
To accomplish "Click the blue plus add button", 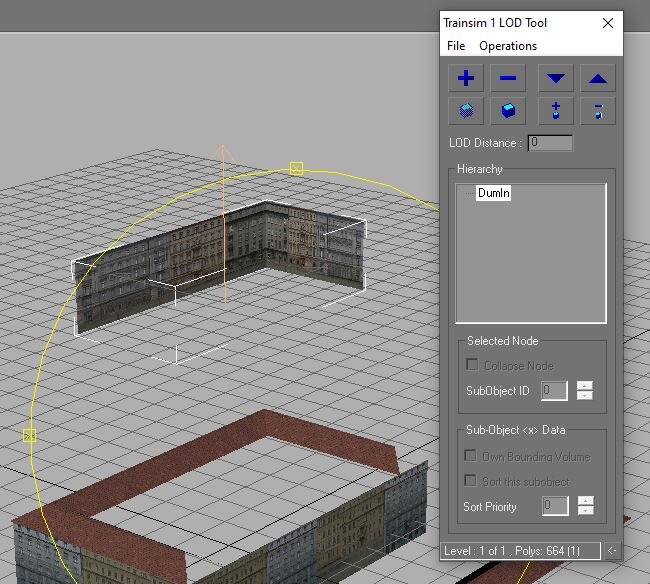I will (x=466, y=78).
